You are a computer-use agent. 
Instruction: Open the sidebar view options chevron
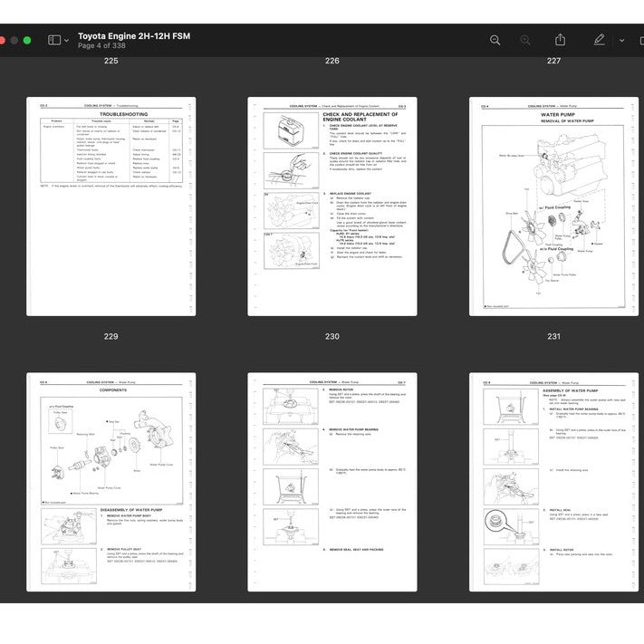point(66,41)
